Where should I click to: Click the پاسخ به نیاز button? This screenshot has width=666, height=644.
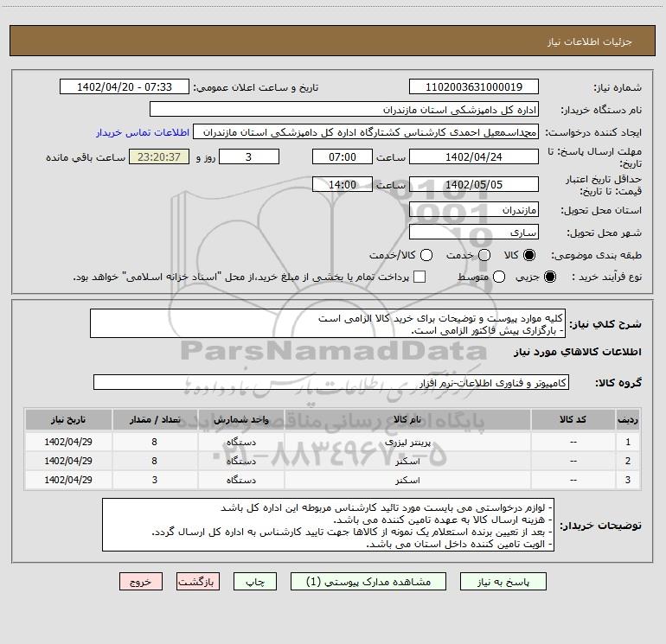click(503, 582)
